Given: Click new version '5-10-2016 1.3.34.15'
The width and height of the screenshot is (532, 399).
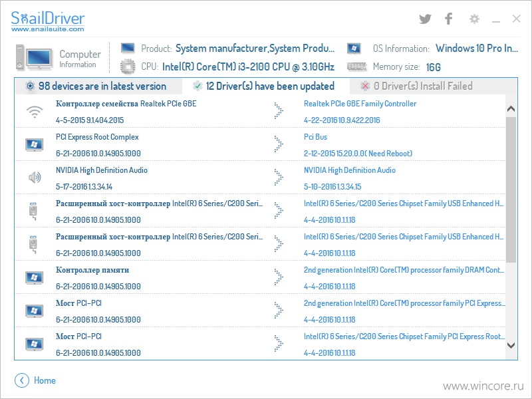Looking at the screenshot, I should coord(332,187).
